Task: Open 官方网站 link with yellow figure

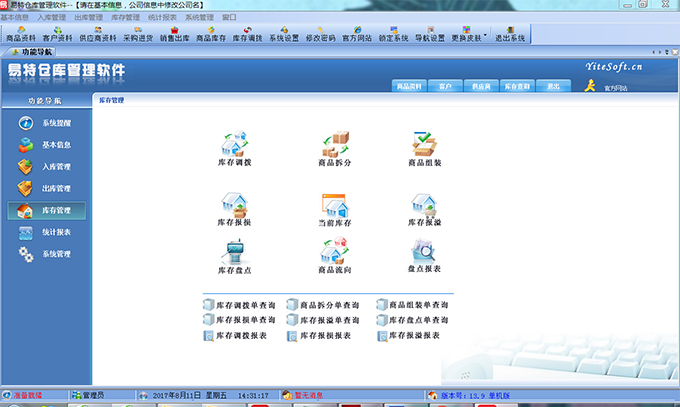Action: point(605,86)
